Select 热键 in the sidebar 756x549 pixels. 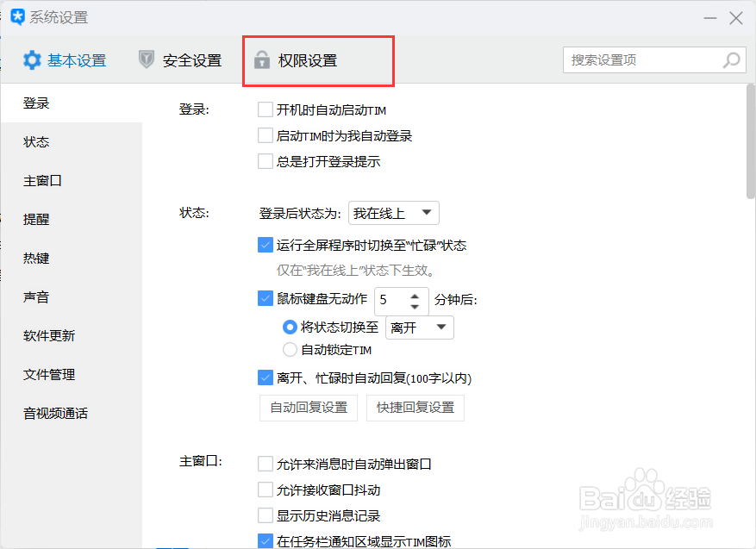click(36, 258)
